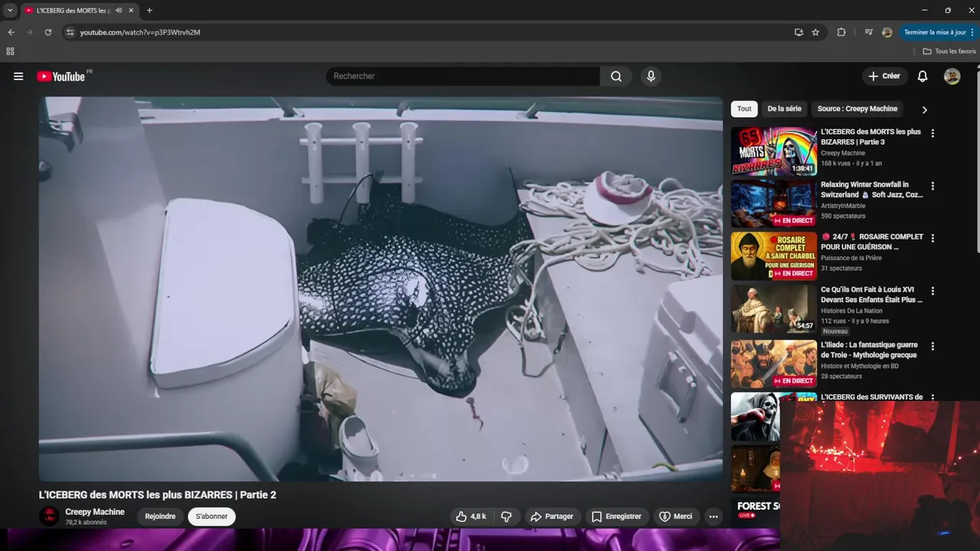The image size is (980, 551).
Task: Install or cast page icon in address bar
Action: [x=799, y=32]
